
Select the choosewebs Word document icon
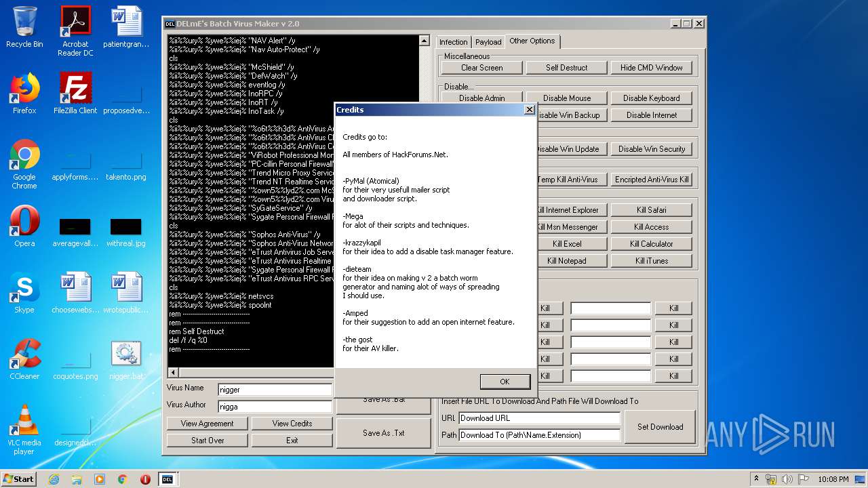[75, 293]
